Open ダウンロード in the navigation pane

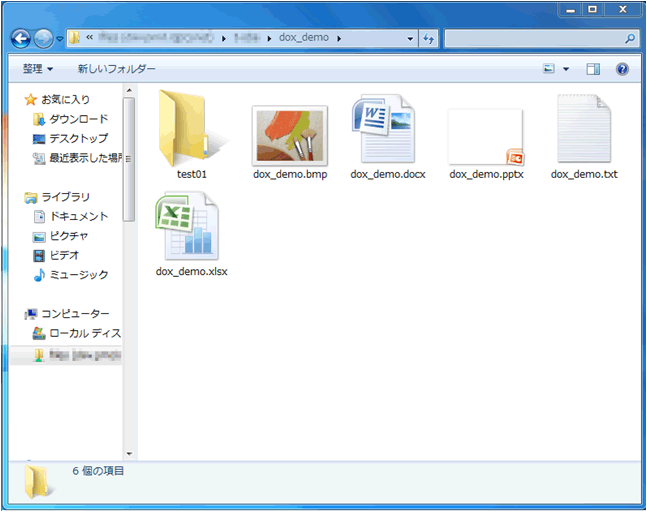pos(78,119)
